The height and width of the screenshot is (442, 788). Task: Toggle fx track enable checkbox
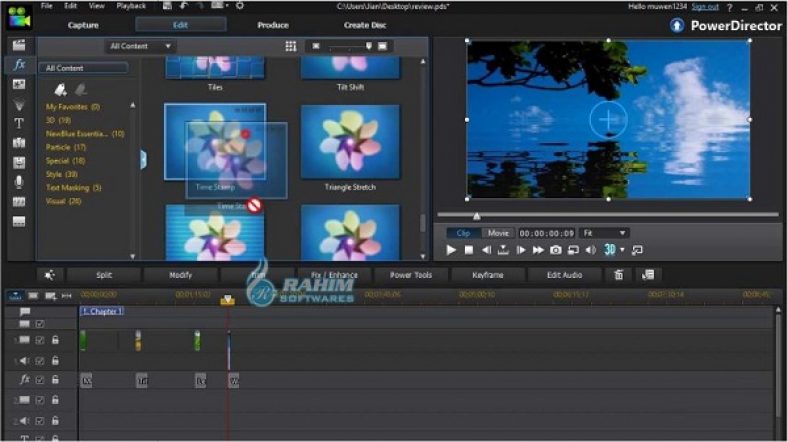40,380
